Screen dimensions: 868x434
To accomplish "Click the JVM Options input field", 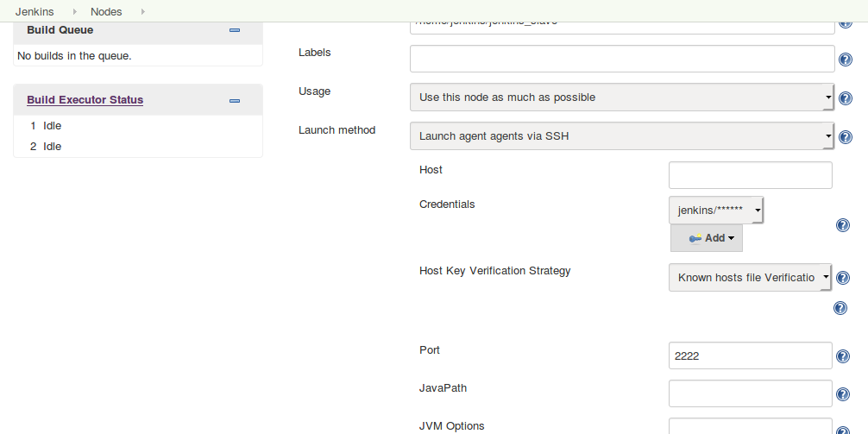I will coord(751,426).
